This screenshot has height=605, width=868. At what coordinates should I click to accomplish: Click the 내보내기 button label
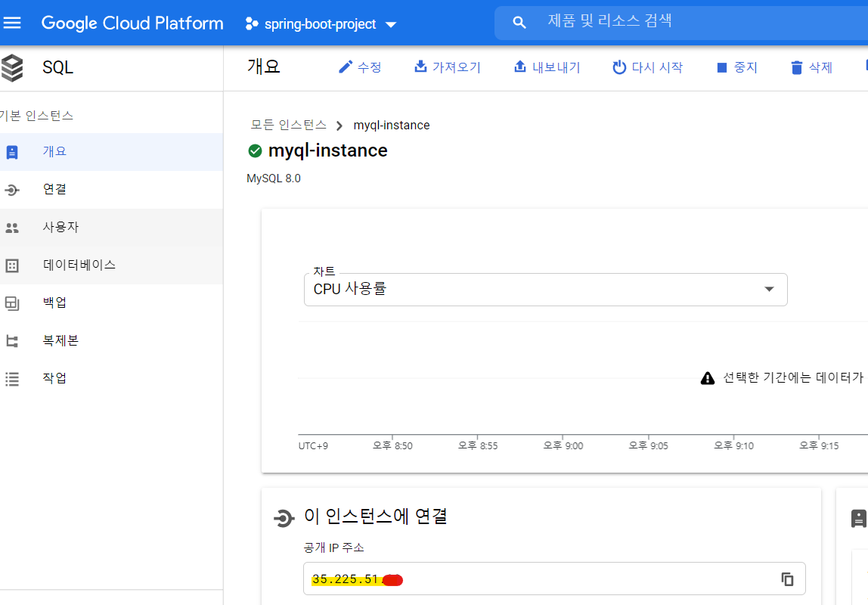coord(556,67)
